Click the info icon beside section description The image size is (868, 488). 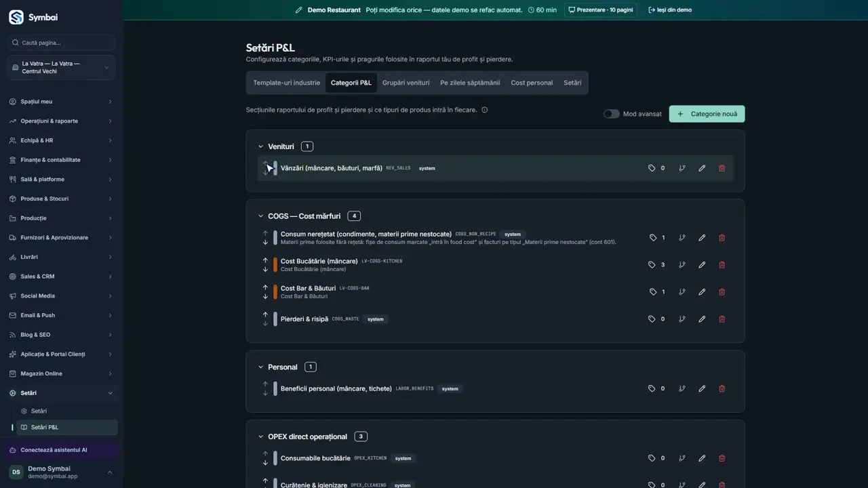484,110
